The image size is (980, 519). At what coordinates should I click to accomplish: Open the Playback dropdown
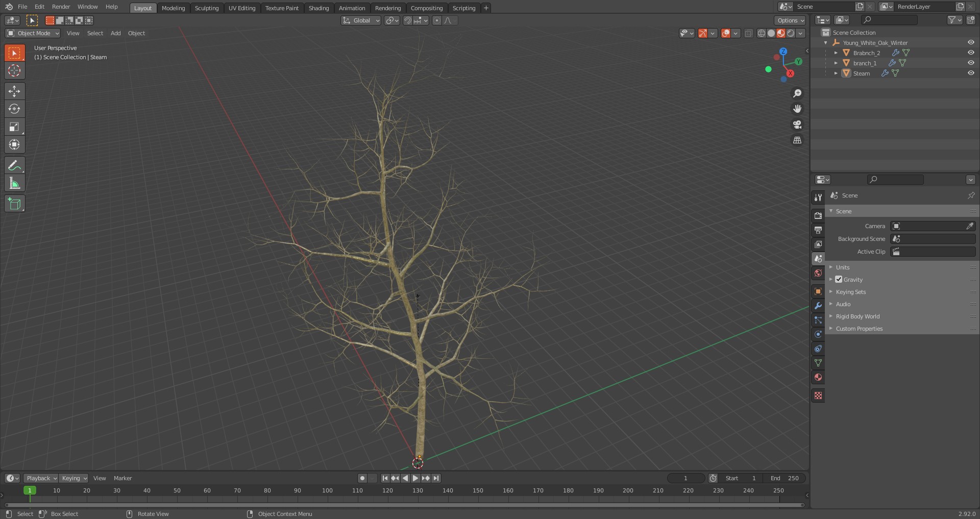[41, 478]
